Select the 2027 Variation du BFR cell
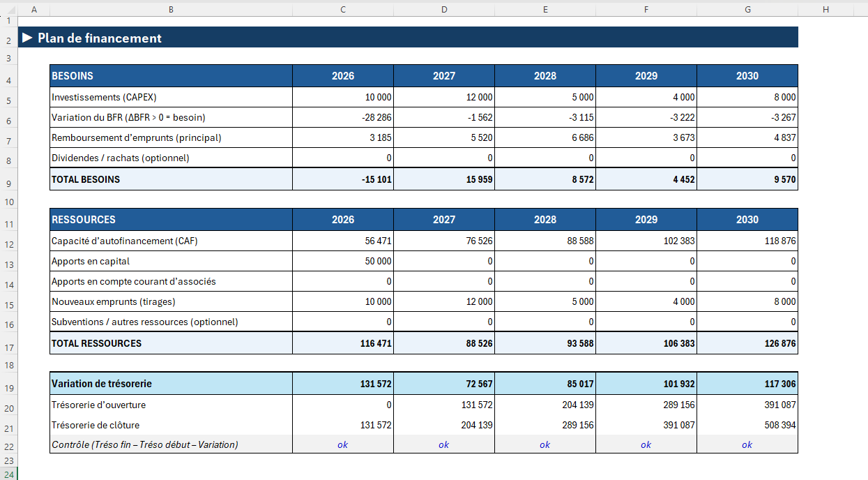The width and height of the screenshot is (868, 480). pos(444,118)
